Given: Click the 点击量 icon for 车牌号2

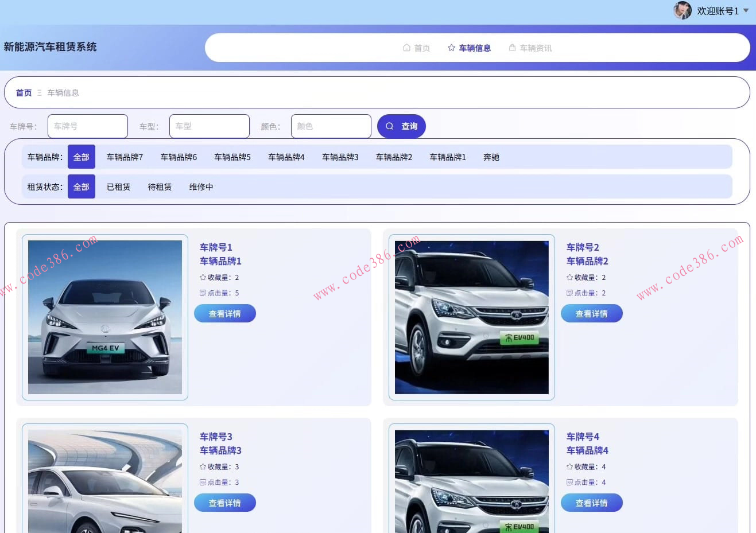Looking at the screenshot, I should coord(569,293).
